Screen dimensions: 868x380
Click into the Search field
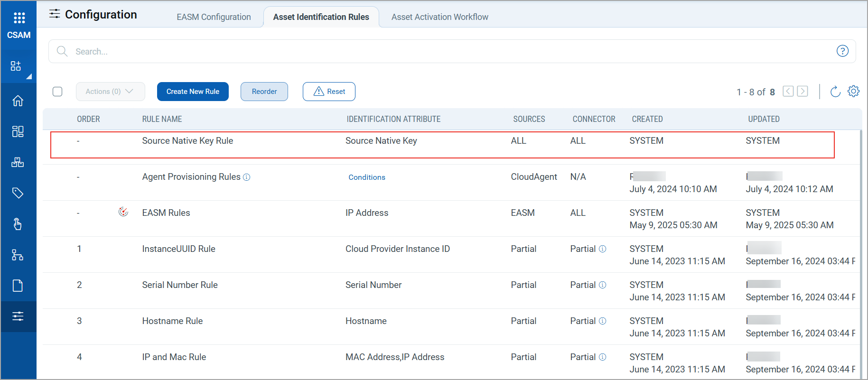point(427,51)
